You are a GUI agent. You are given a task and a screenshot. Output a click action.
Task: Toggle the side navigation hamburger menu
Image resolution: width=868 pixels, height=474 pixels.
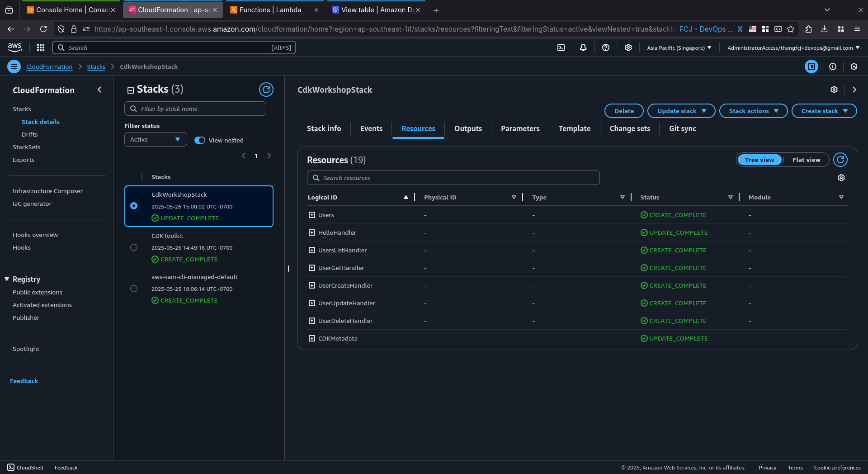point(14,66)
